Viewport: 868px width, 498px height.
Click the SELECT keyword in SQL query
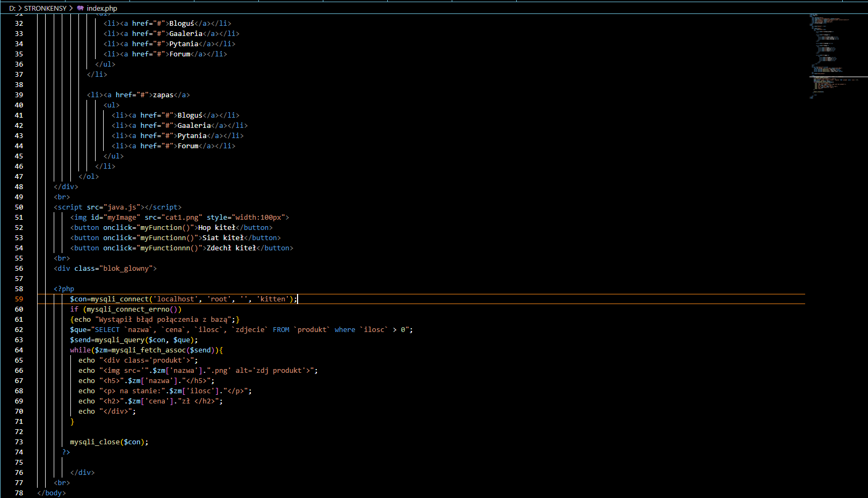107,330
